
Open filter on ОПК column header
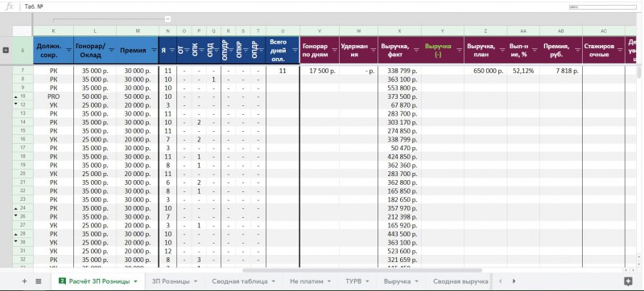tap(202, 50)
